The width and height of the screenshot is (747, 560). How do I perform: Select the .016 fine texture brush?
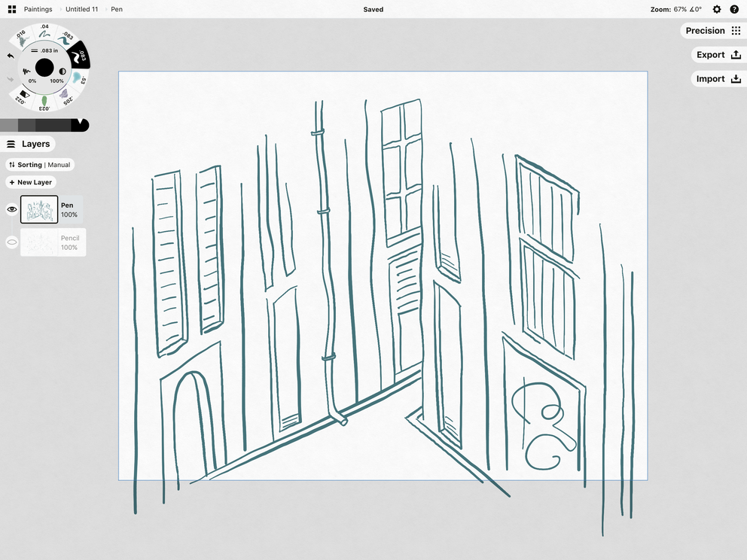tap(21, 38)
